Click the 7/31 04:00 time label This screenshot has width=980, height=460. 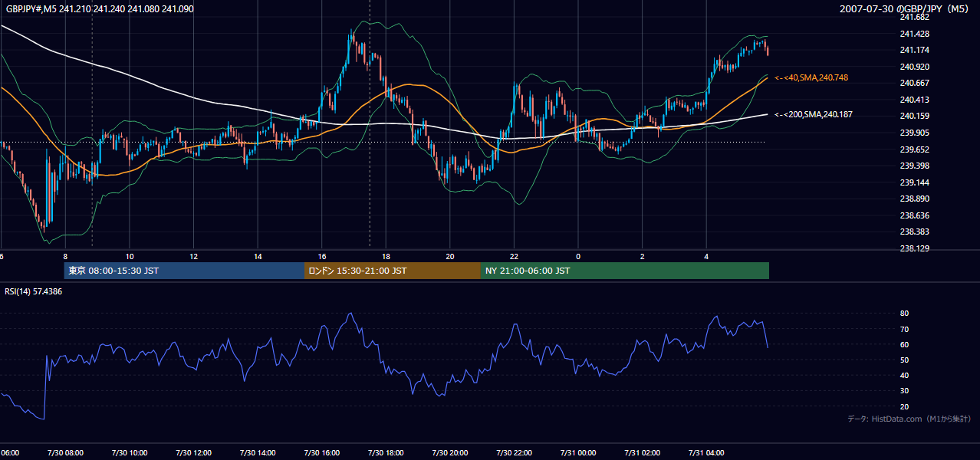[706, 453]
